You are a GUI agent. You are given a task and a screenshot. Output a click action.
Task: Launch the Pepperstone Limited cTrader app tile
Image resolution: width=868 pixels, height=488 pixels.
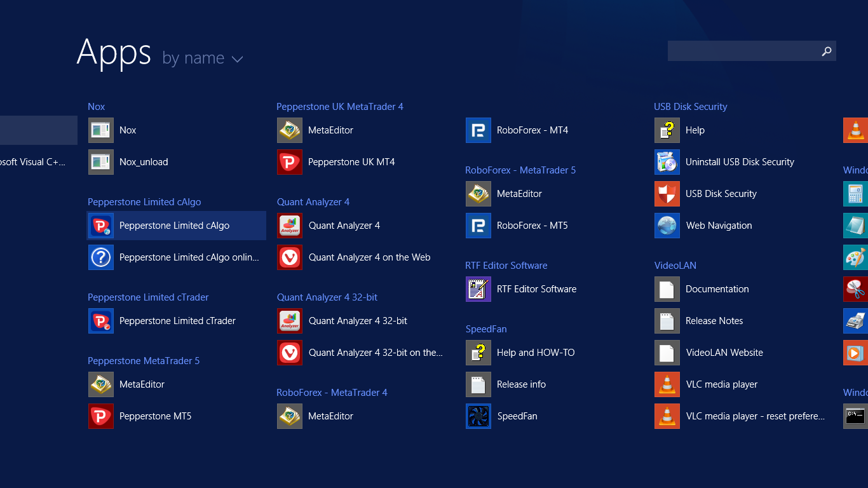(x=176, y=321)
